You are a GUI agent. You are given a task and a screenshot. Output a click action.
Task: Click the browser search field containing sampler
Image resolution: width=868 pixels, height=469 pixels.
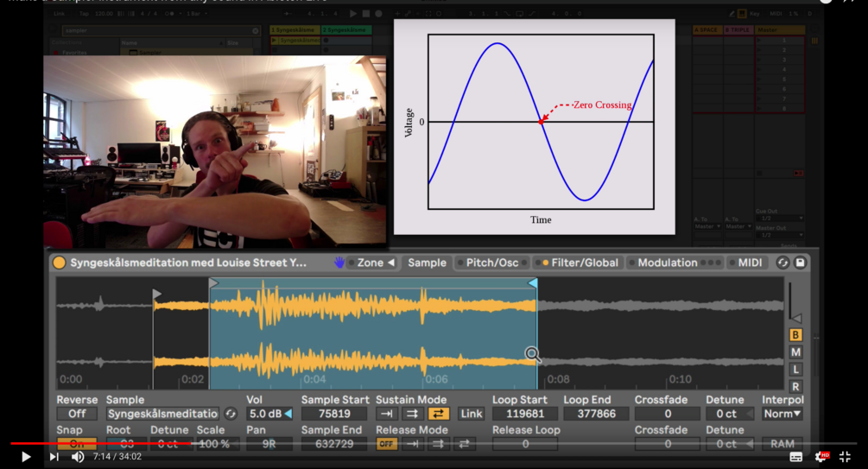(161, 30)
